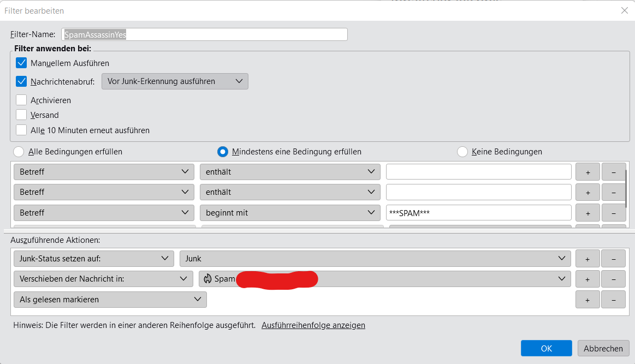Remove the Junk-Status setzen auf action

point(614,259)
